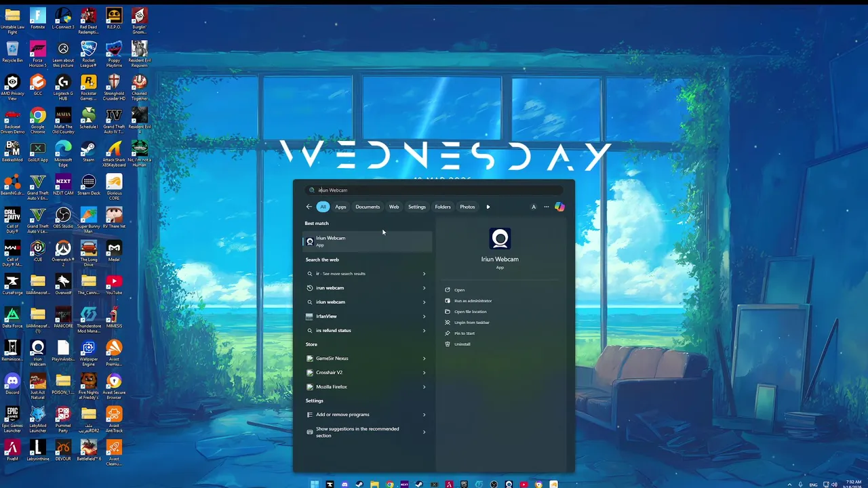Switch to the Photos search filter
This screenshot has width=868, height=488.
467,207
